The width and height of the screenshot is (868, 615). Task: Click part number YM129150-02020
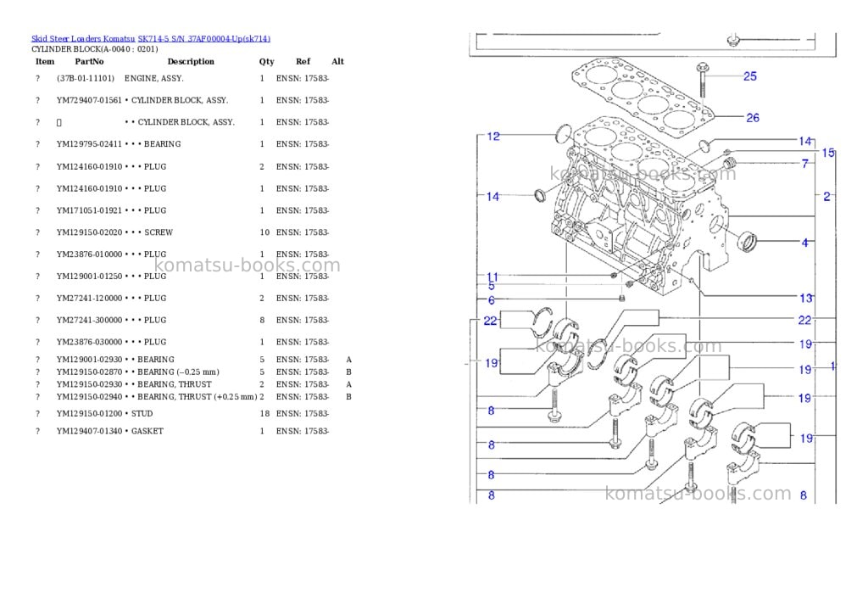pyautogui.click(x=89, y=232)
